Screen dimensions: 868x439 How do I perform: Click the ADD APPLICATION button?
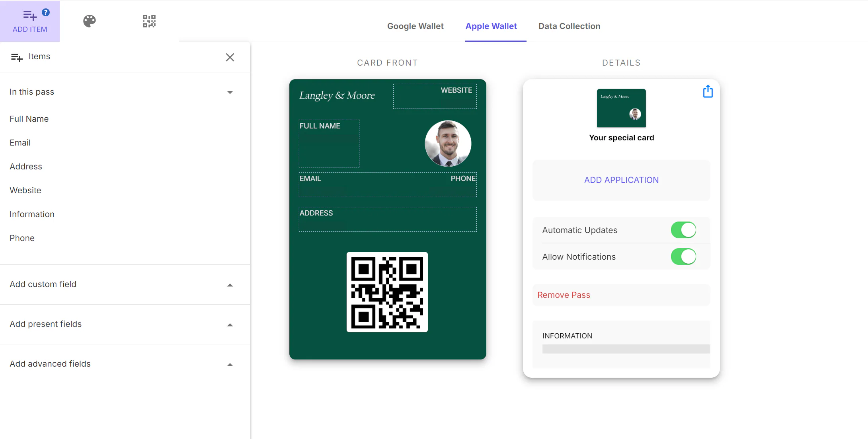(621, 180)
